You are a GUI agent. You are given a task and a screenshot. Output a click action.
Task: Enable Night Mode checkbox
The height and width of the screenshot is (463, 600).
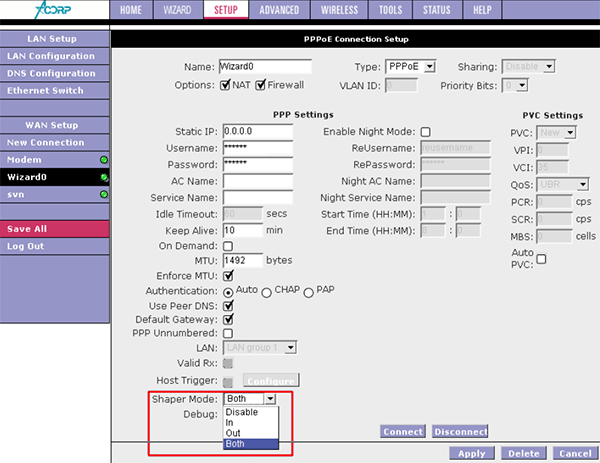coord(426,132)
